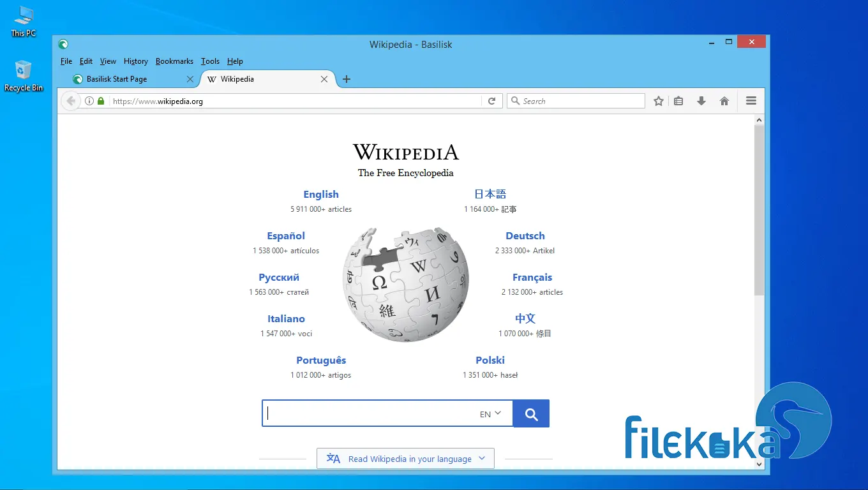Click the green padlock security icon
The image size is (868, 490).
point(101,101)
